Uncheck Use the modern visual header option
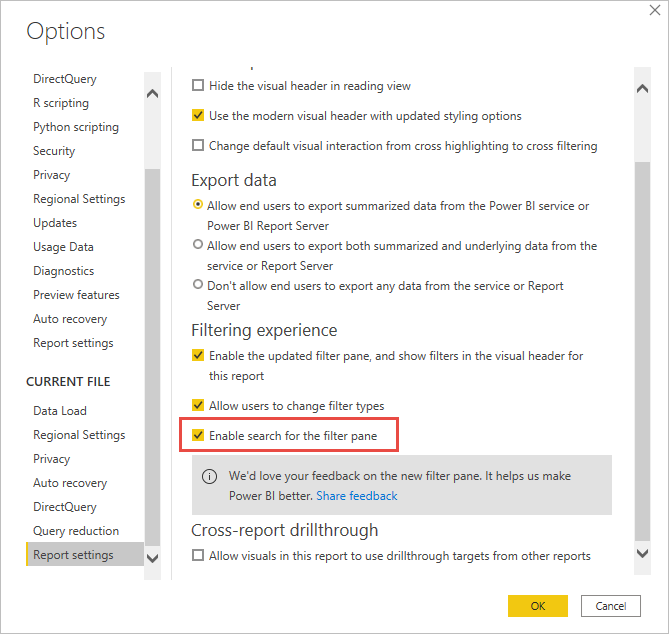The width and height of the screenshot is (669, 634). pos(198,115)
